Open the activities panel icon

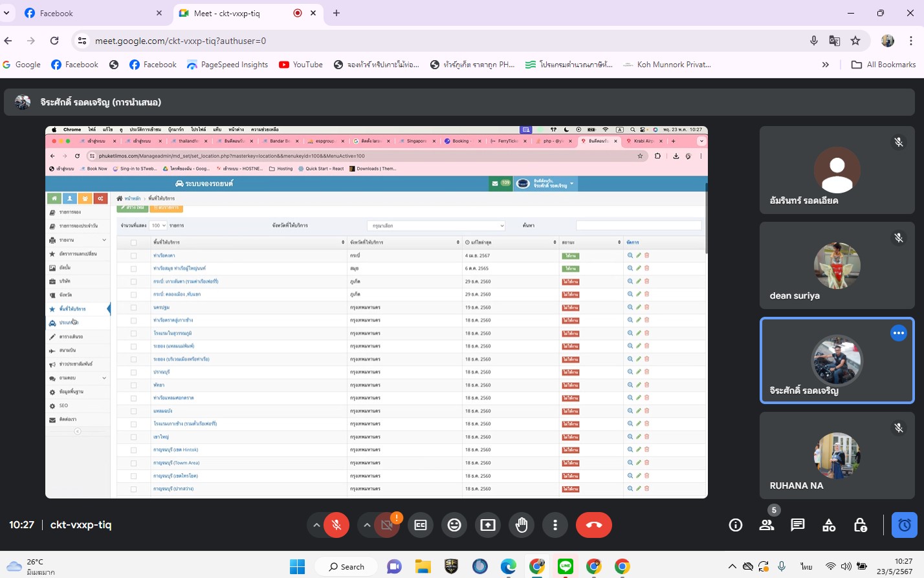tap(829, 525)
